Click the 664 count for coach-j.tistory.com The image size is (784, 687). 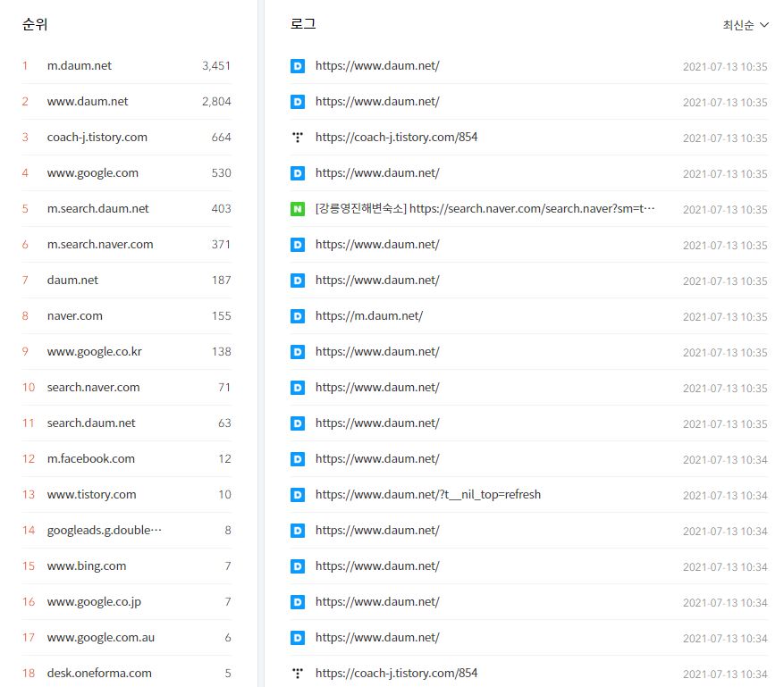tap(221, 138)
